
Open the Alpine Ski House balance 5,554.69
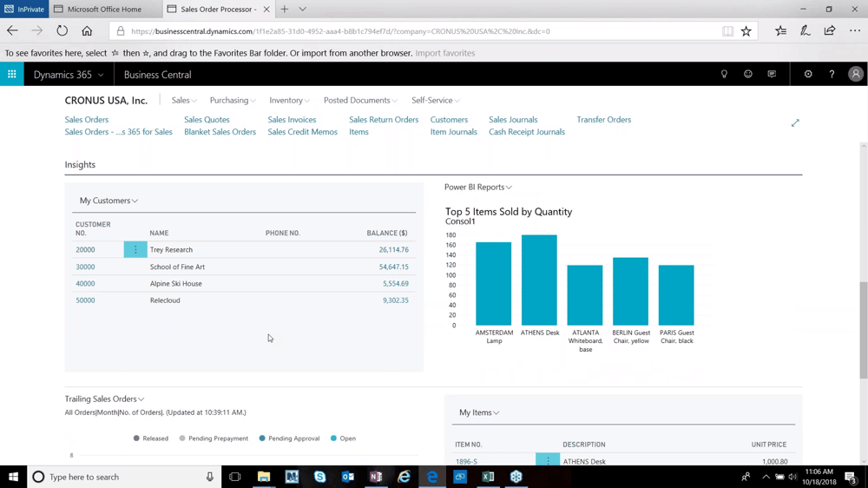pyautogui.click(x=395, y=284)
